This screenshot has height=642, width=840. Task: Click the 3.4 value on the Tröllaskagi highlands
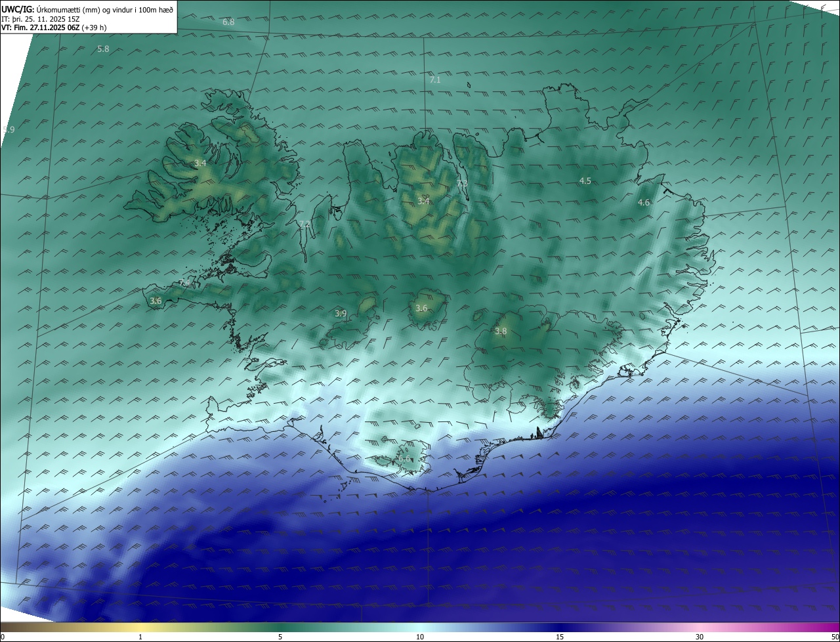(x=423, y=201)
